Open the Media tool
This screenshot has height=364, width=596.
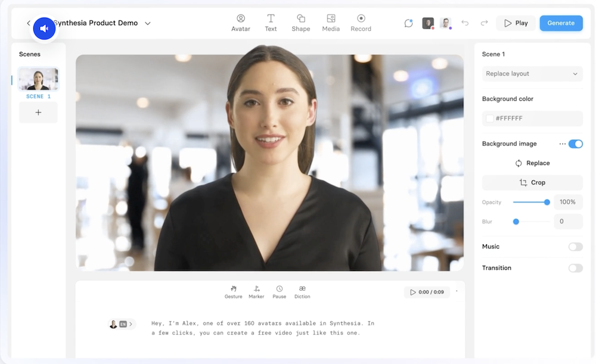[331, 23]
